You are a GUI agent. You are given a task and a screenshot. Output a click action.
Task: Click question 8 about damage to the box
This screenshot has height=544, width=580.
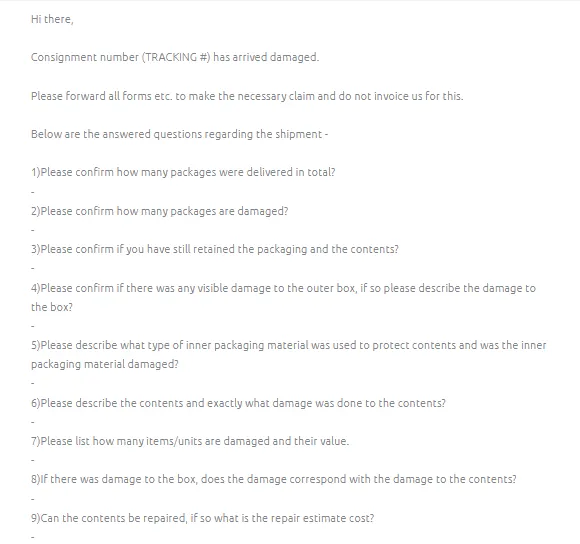(274, 479)
